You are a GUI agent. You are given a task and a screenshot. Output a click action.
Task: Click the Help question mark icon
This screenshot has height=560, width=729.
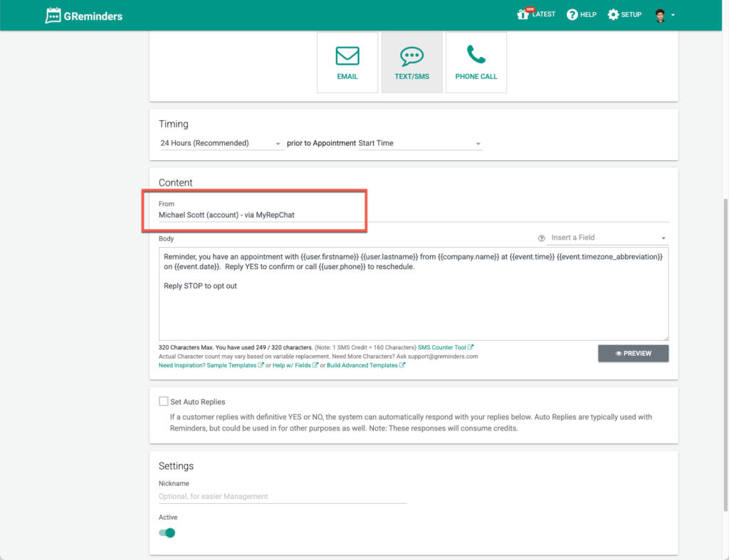pos(572,14)
